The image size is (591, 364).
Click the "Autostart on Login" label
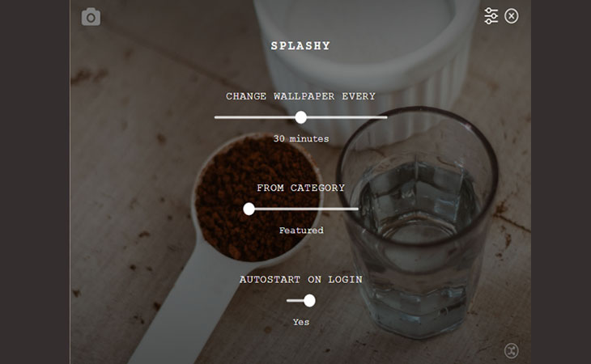[x=301, y=279]
